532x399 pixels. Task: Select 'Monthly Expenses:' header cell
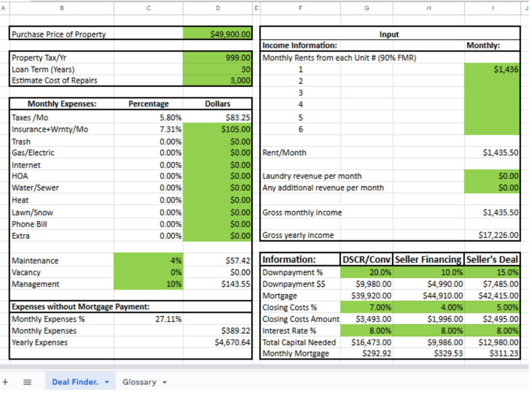(62, 104)
